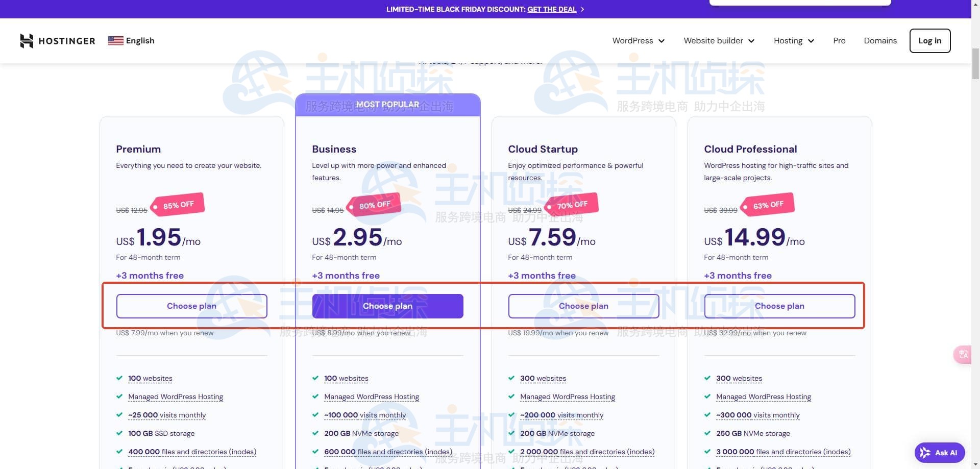Expand the Website builder dropdown
The height and width of the screenshot is (469, 980).
point(718,40)
